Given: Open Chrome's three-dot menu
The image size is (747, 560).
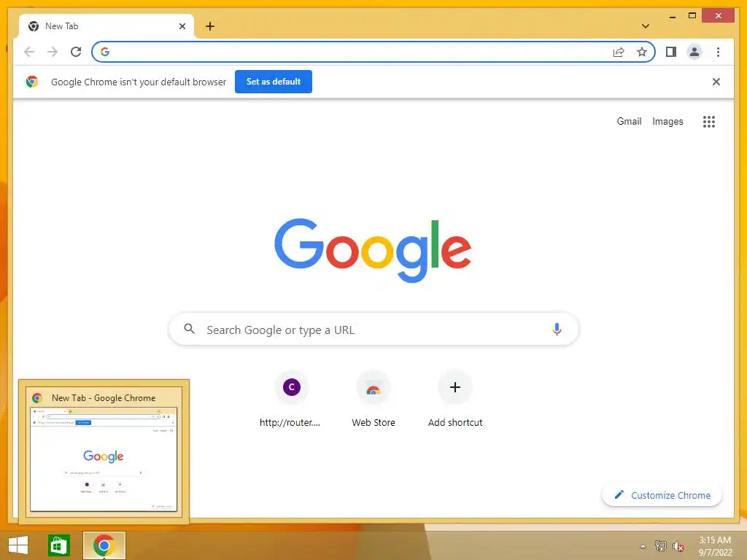Looking at the screenshot, I should click(x=718, y=52).
